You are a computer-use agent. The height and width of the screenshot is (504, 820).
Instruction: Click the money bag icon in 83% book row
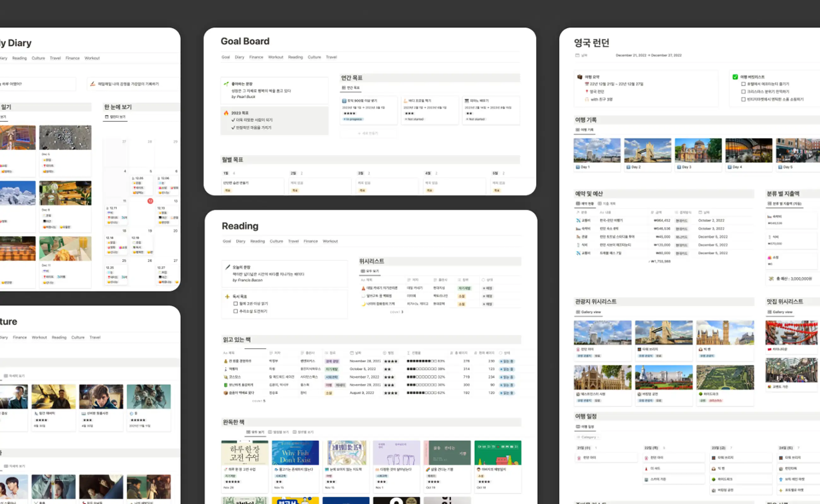226,361
